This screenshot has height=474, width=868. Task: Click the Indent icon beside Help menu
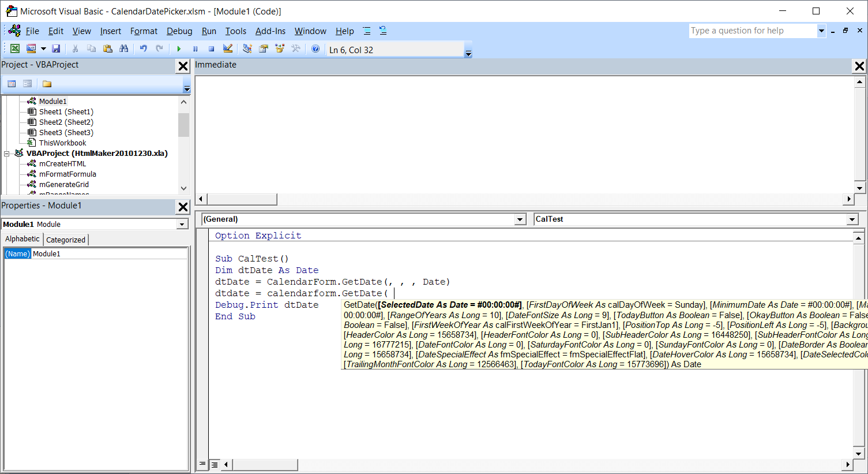coord(367,31)
